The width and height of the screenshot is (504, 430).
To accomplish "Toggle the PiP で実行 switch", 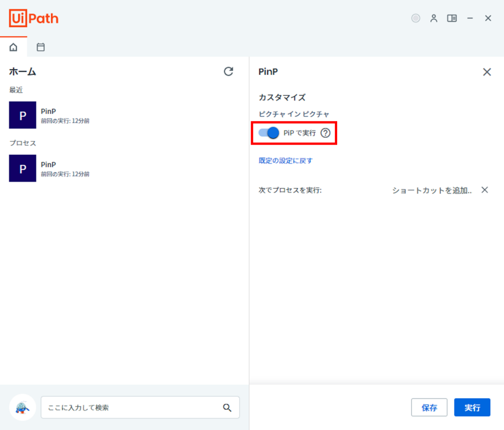I will point(269,133).
